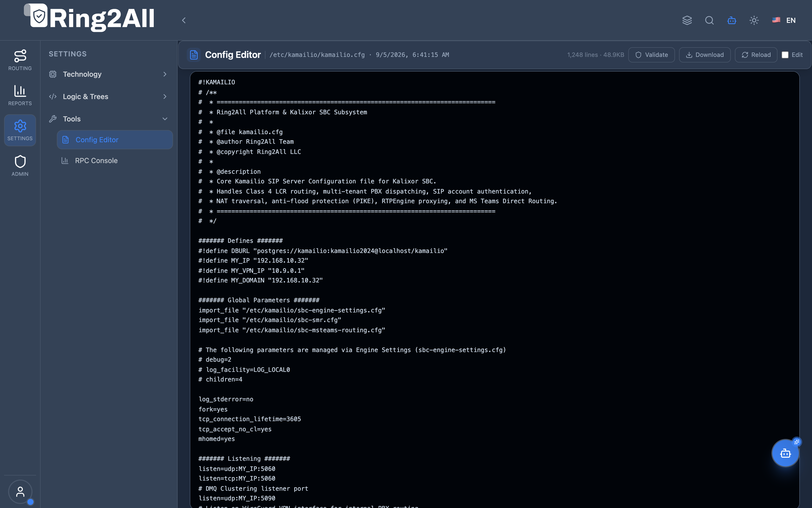Click the '#!KAMAILIO' first line of editor

(216, 82)
